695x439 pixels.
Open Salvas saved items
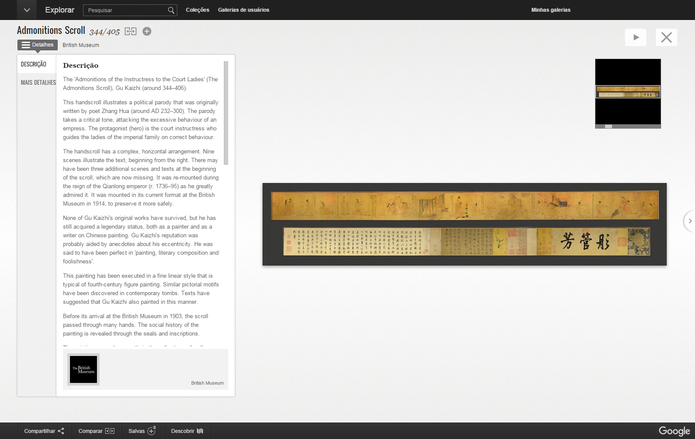click(142, 431)
